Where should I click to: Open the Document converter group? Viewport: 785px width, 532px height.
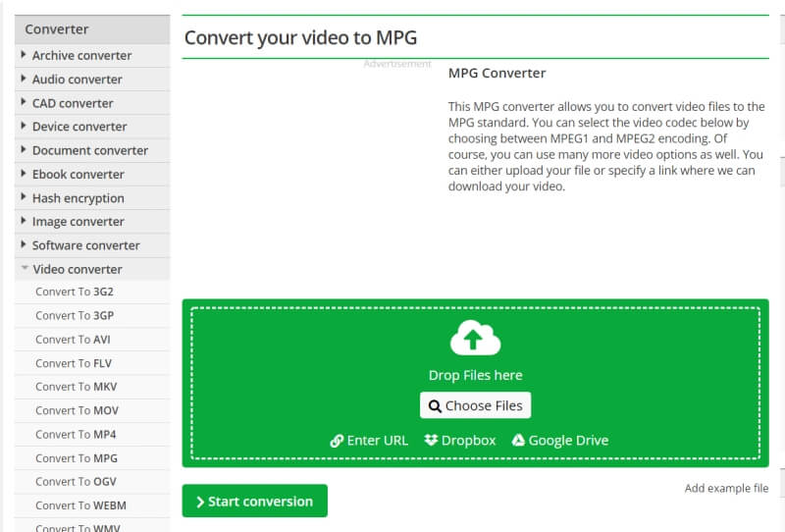(89, 150)
